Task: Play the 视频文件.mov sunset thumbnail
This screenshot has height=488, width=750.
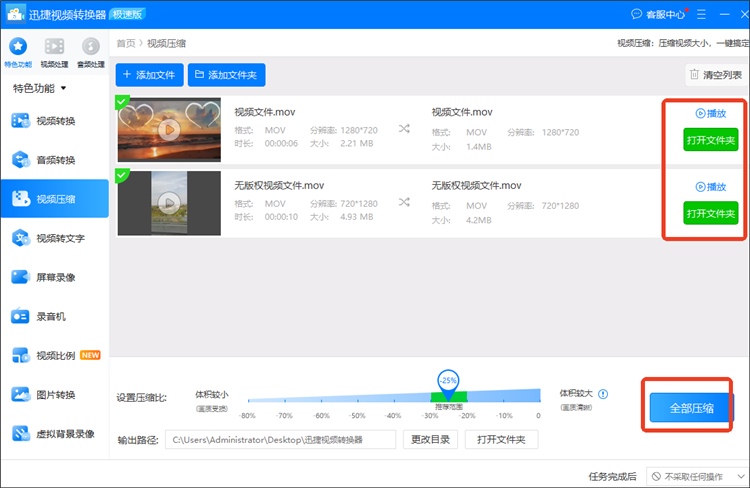Action: pos(169,128)
